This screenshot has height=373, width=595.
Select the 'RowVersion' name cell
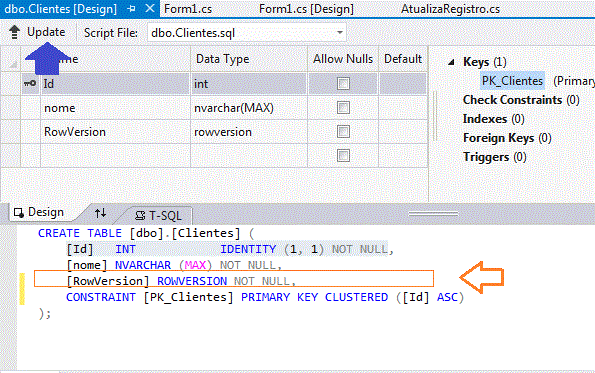tap(115, 132)
